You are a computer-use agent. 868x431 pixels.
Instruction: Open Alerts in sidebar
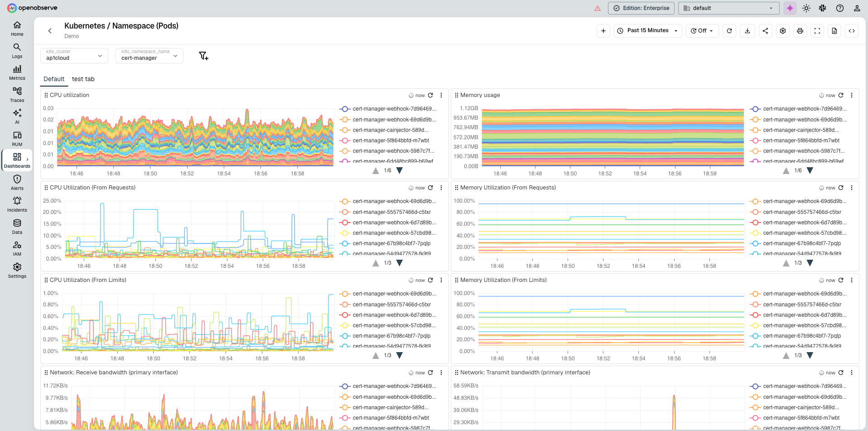point(17,183)
